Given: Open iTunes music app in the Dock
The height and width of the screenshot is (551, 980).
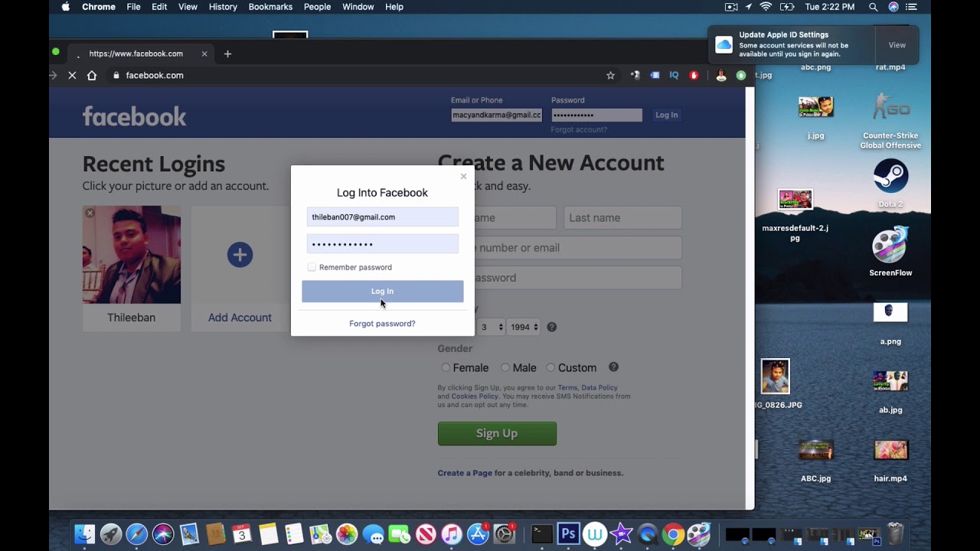Looking at the screenshot, I should tap(452, 533).
